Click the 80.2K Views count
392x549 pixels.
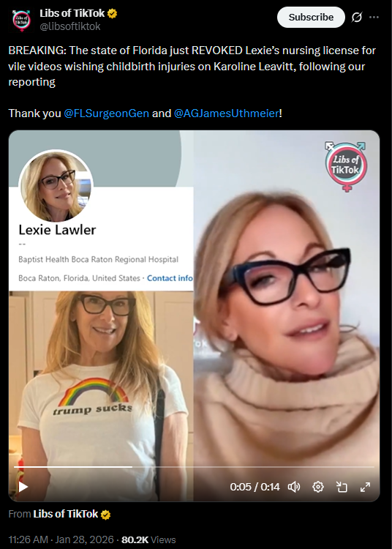click(148, 539)
